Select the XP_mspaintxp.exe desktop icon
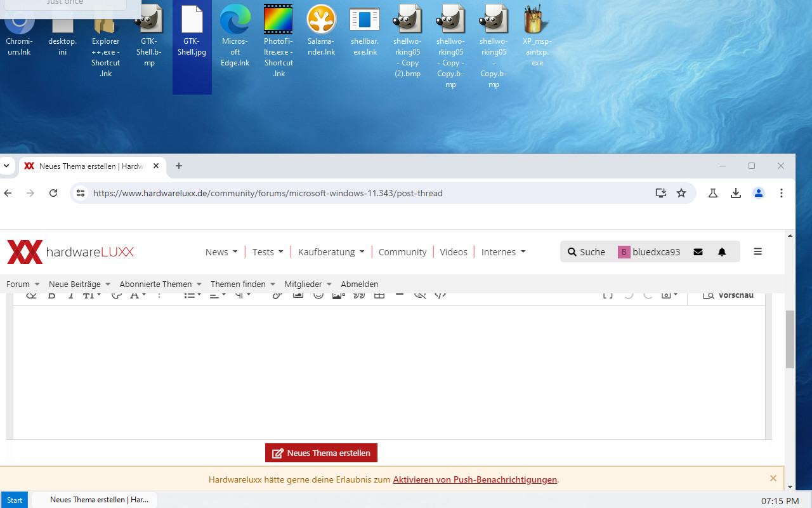812x508 pixels. pos(537,36)
